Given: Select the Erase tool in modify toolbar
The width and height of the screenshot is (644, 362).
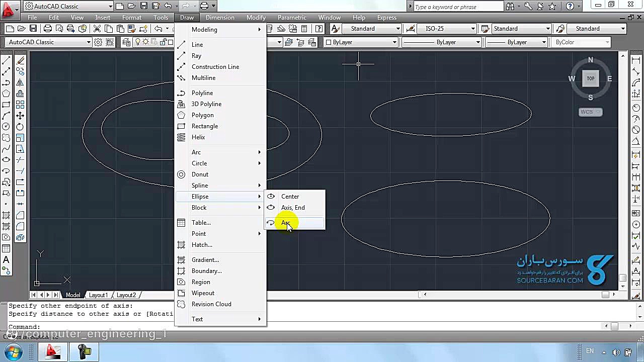Looking at the screenshot, I should click(x=20, y=60).
